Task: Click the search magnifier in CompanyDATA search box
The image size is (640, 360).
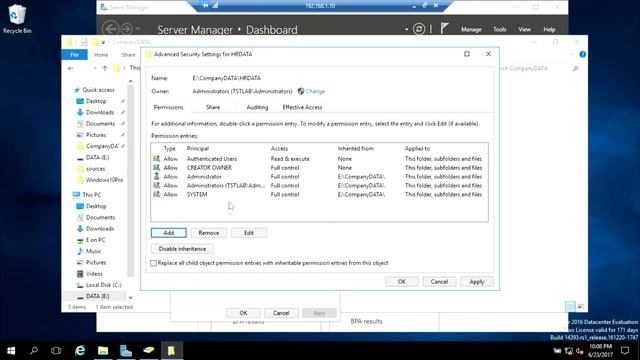Action: pyautogui.click(x=576, y=68)
